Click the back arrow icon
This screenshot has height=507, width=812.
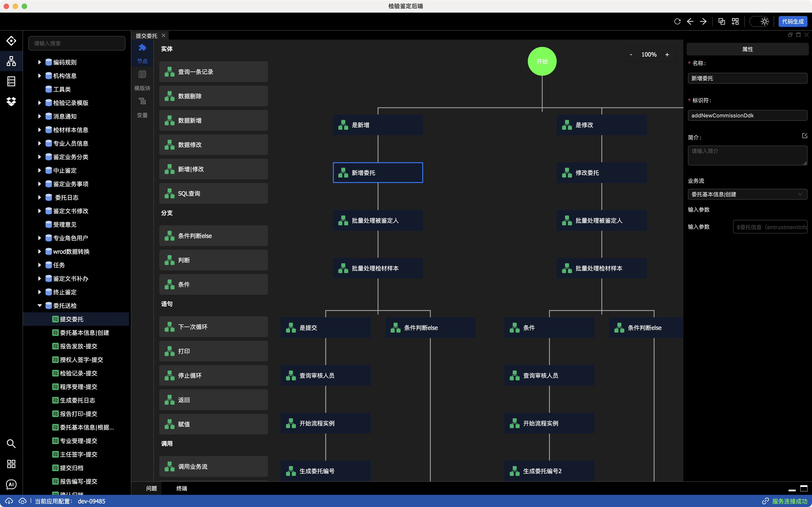(x=690, y=21)
